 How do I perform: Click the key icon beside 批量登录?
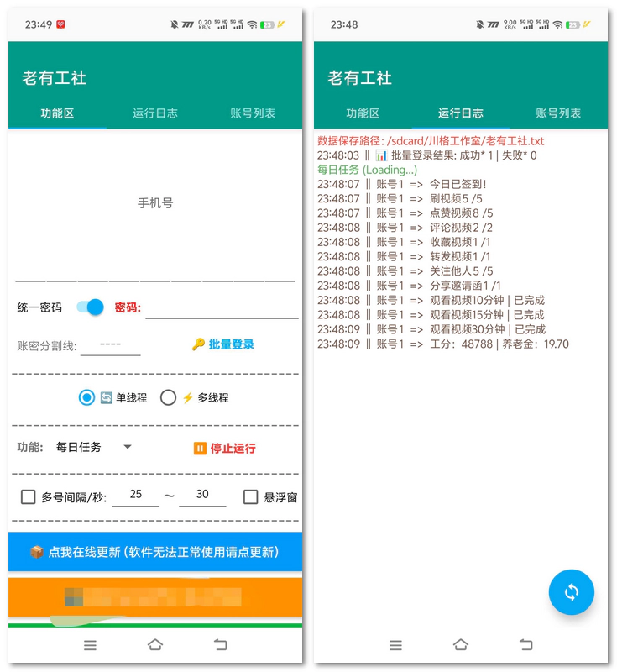[198, 344]
